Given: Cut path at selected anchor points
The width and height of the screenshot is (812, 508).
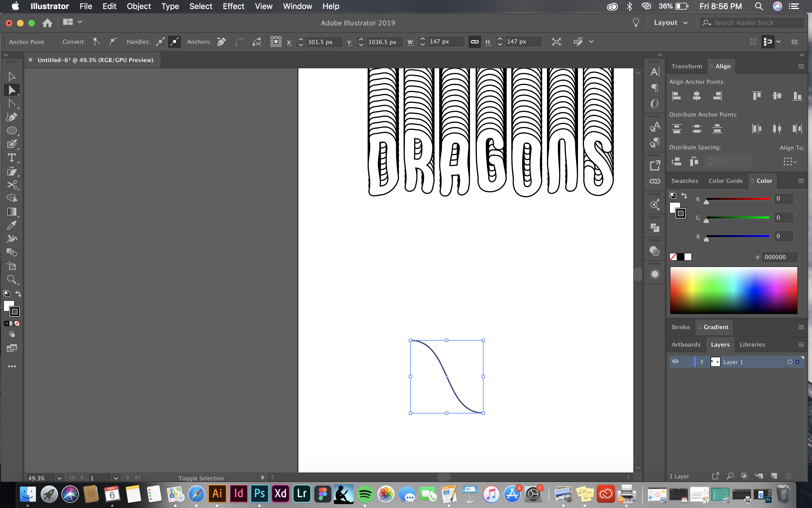Looking at the screenshot, I should click(257, 42).
